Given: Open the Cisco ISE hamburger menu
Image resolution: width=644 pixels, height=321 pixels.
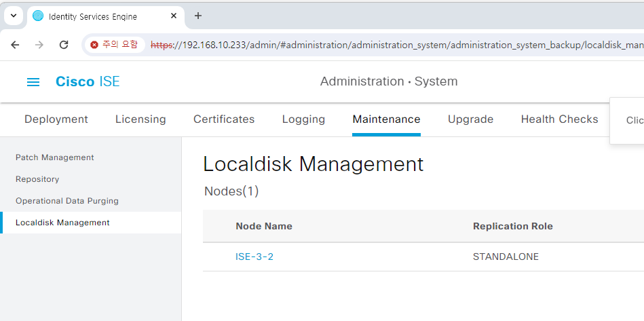Looking at the screenshot, I should point(33,82).
